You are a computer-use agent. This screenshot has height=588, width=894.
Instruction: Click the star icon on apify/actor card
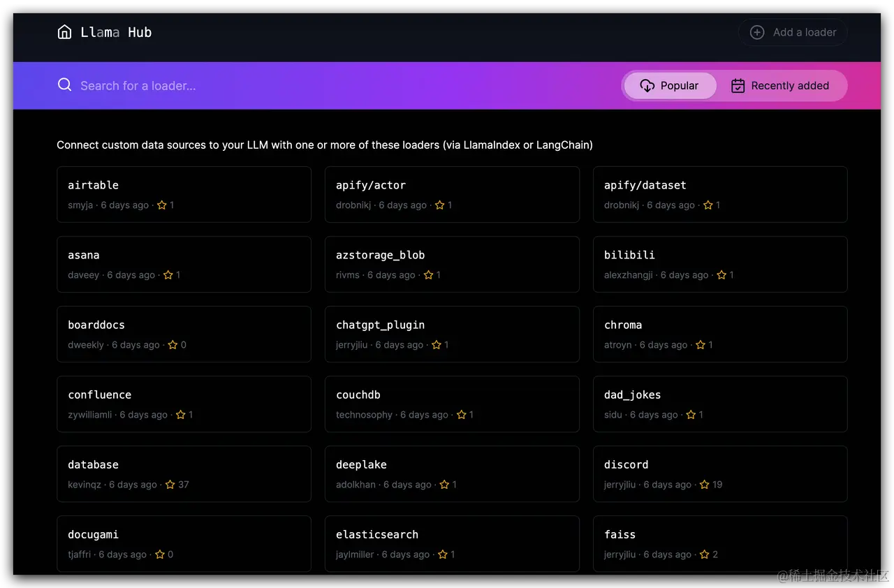pos(440,205)
